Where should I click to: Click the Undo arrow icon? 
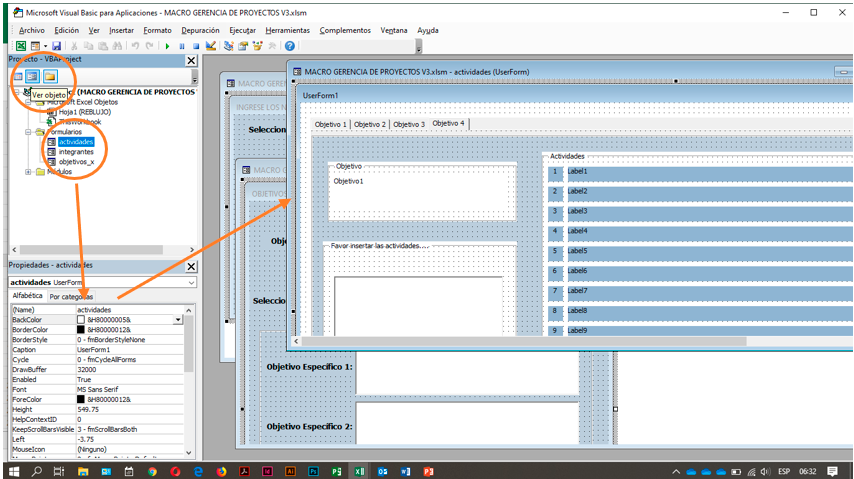(x=135, y=46)
